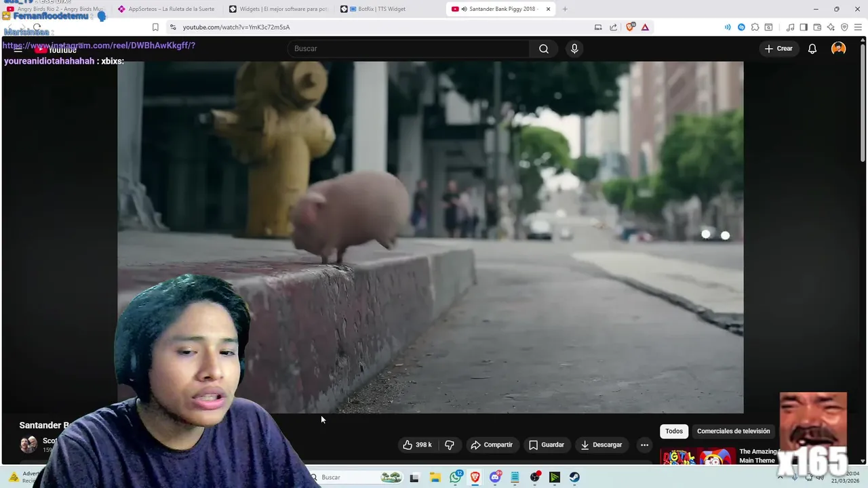Click the tab search extension icon

(768, 27)
